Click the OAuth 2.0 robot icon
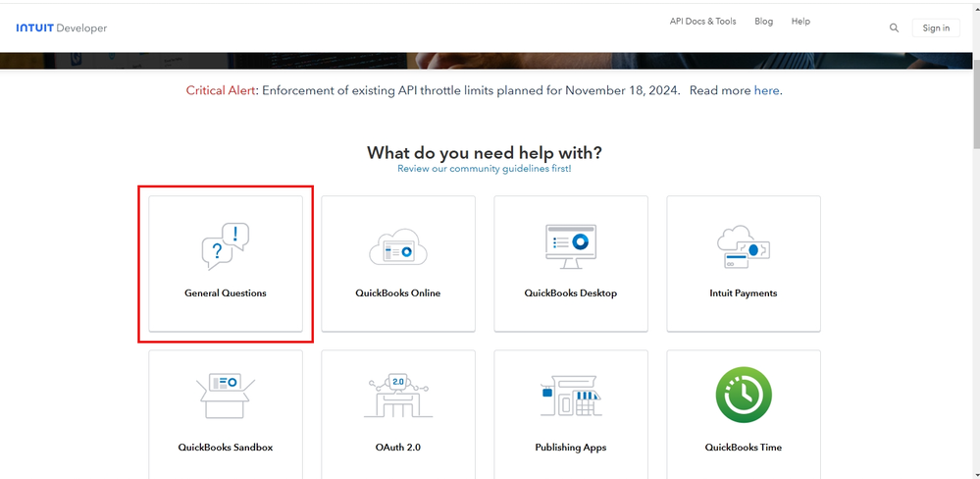The image size is (980, 479). (x=398, y=396)
